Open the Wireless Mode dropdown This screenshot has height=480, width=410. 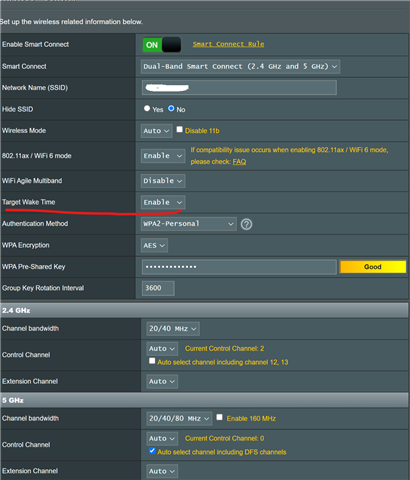(156, 131)
